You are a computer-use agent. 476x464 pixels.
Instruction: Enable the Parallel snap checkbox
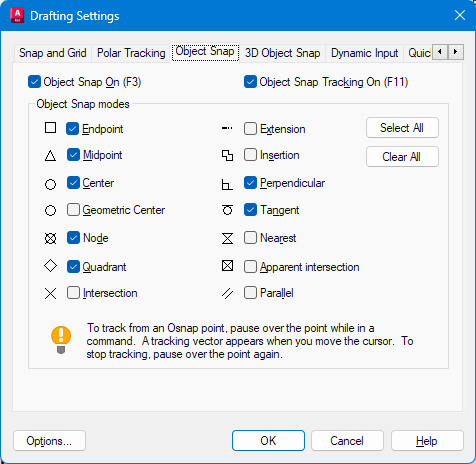tap(250, 293)
